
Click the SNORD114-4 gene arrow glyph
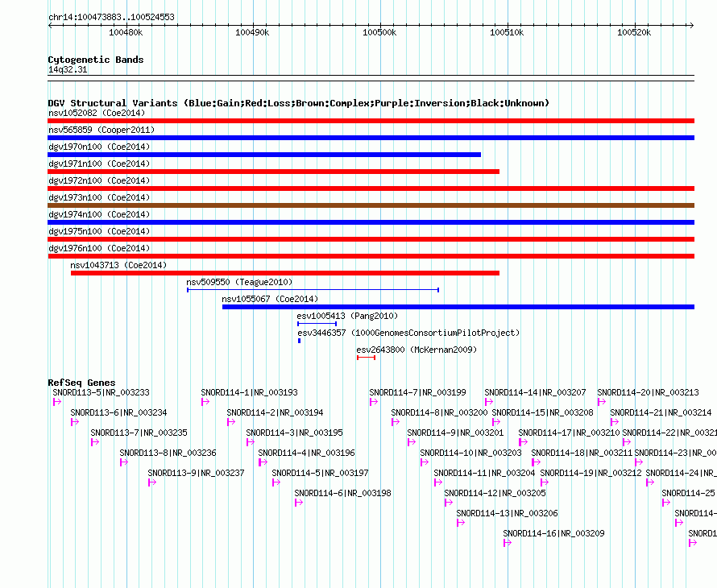click(x=263, y=462)
